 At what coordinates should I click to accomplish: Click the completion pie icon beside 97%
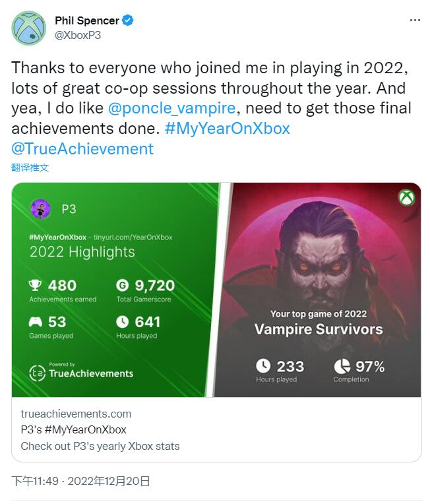[342, 366]
